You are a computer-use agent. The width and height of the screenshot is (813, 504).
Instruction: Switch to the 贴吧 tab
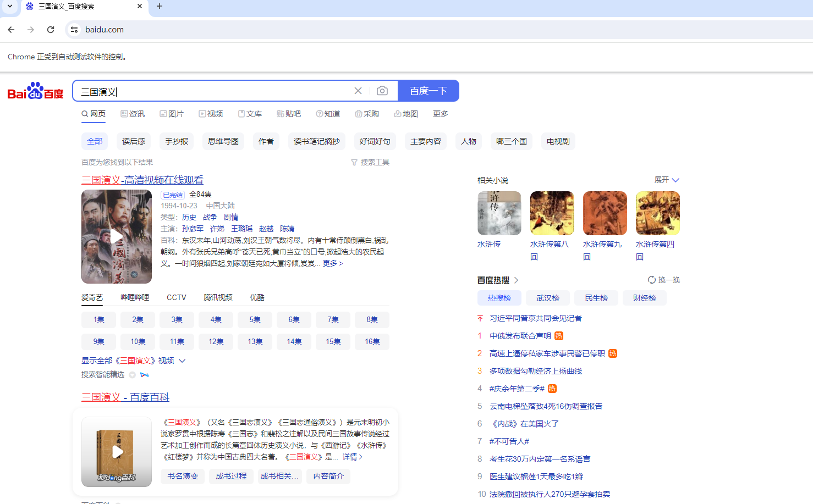[289, 114]
